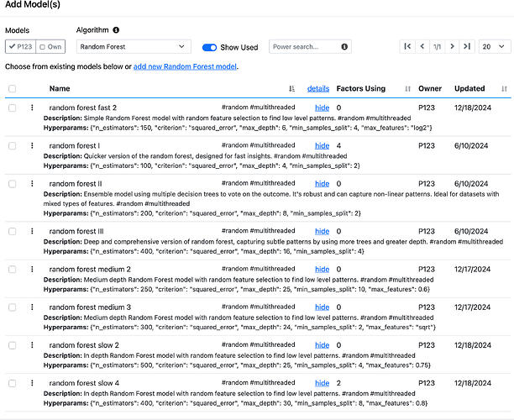The height and width of the screenshot is (420, 514).
Task: Open kebab menu for random forest slow 2
Action: pyautogui.click(x=32, y=345)
